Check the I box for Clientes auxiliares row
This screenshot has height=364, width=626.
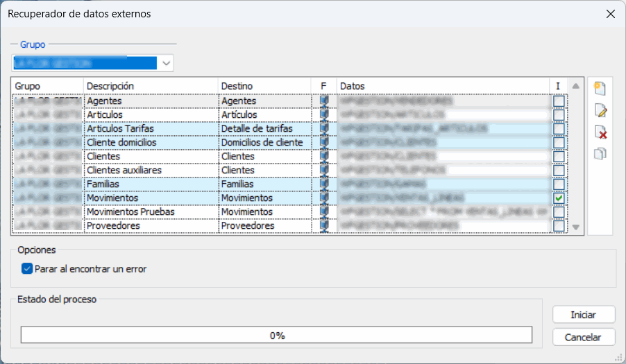pos(559,171)
